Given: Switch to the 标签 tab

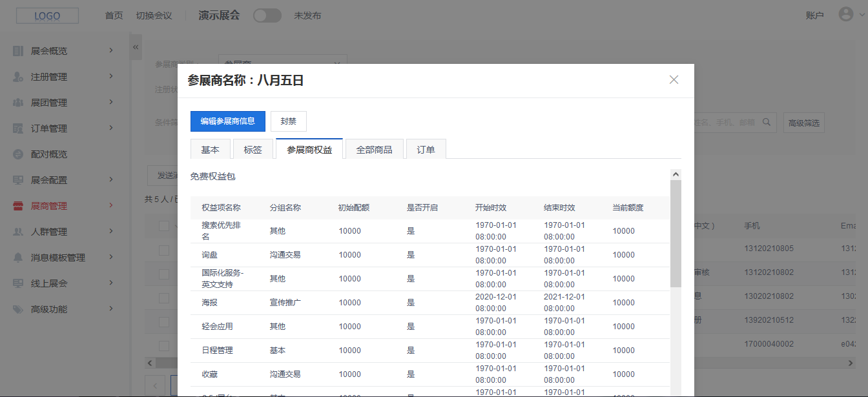Looking at the screenshot, I should tap(253, 150).
